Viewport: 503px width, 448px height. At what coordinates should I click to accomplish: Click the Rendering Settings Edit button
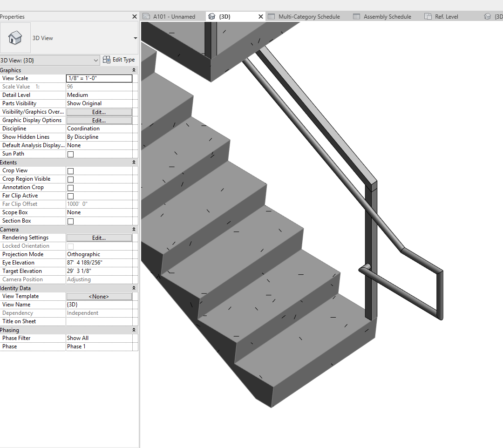(x=99, y=237)
